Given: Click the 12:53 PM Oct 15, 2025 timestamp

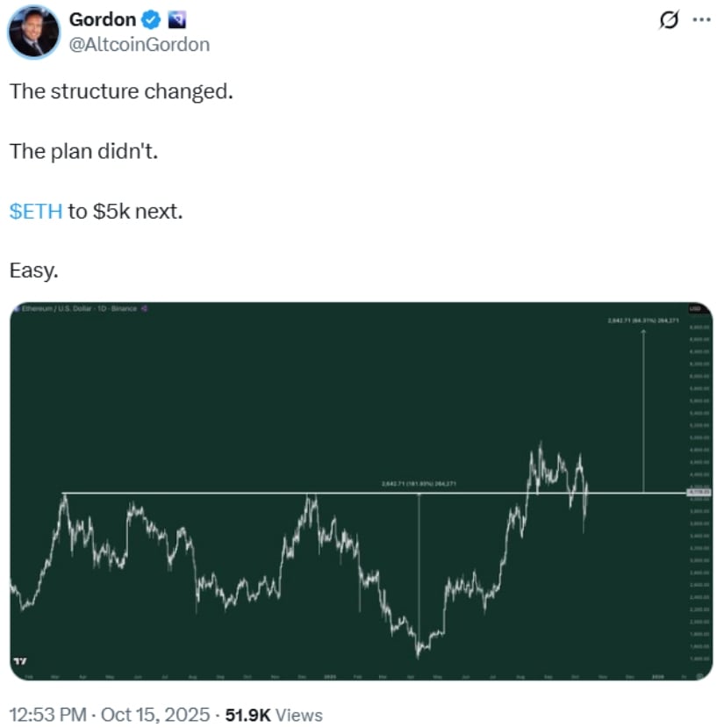Looking at the screenshot, I should 107,715.
